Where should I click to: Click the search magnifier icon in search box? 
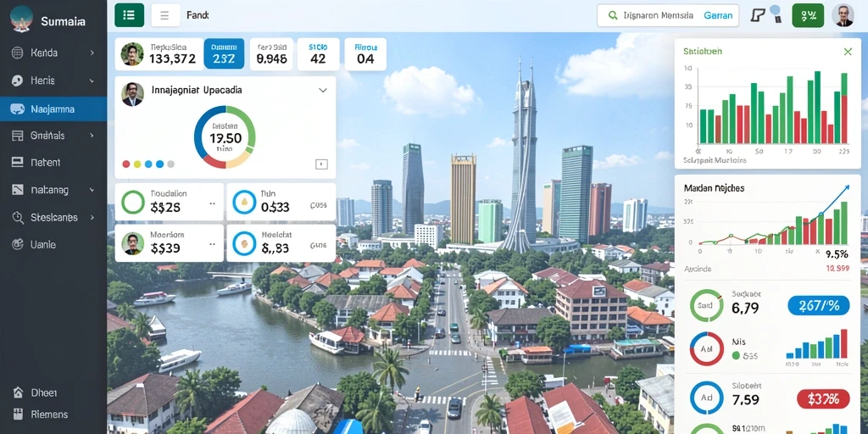pyautogui.click(x=613, y=15)
